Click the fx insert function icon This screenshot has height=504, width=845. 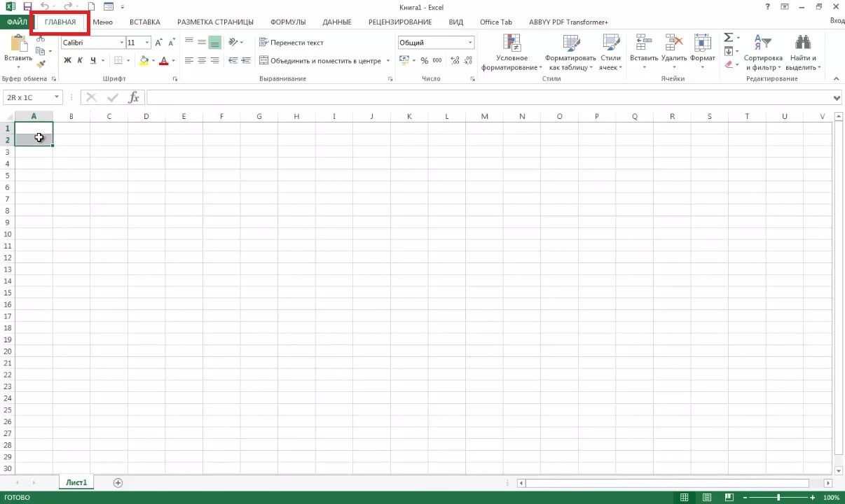click(x=134, y=97)
